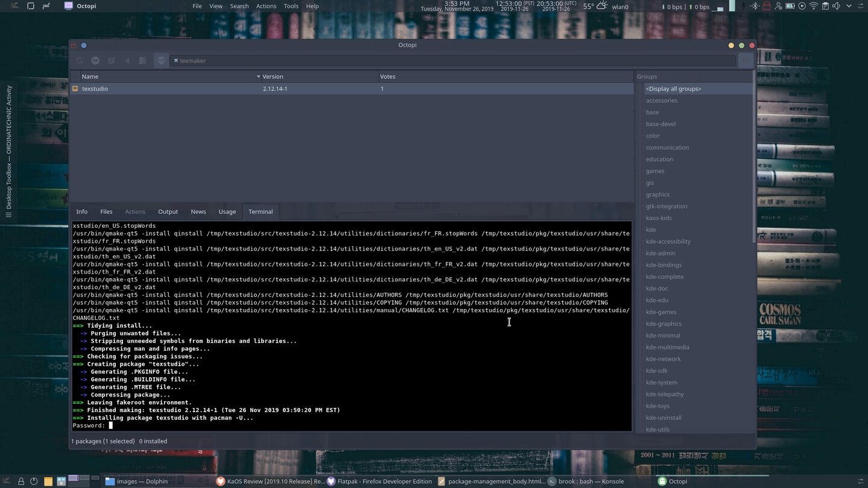The height and width of the screenshot is (488, 868).
Task: Expand hidden system tray icons arrow
Action: click(x=849, y=6)
